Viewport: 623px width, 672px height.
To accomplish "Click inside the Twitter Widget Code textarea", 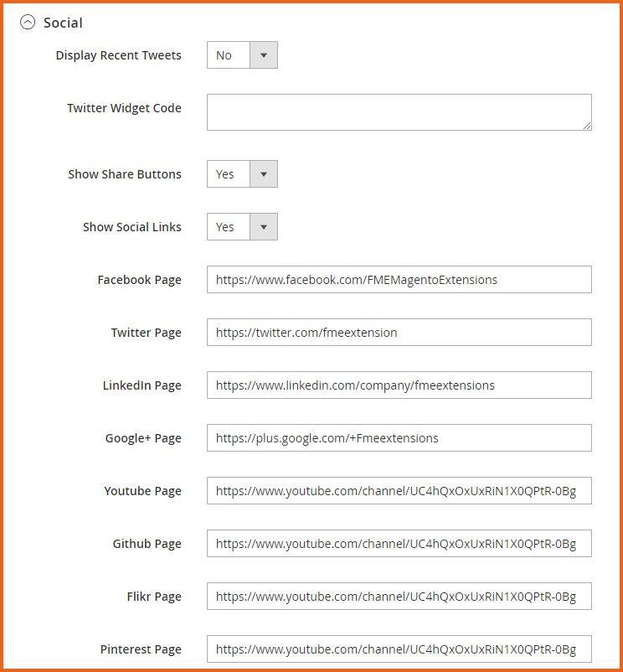I will click(x=399, y=112).
